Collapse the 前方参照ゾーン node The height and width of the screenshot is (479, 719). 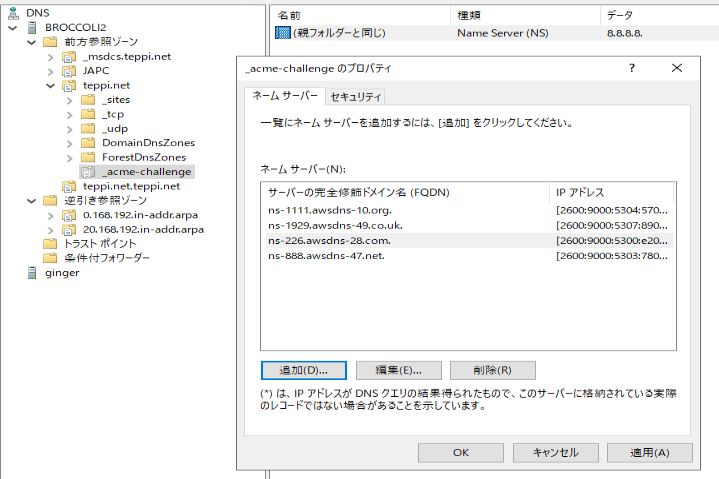click(x=32, y=43)
